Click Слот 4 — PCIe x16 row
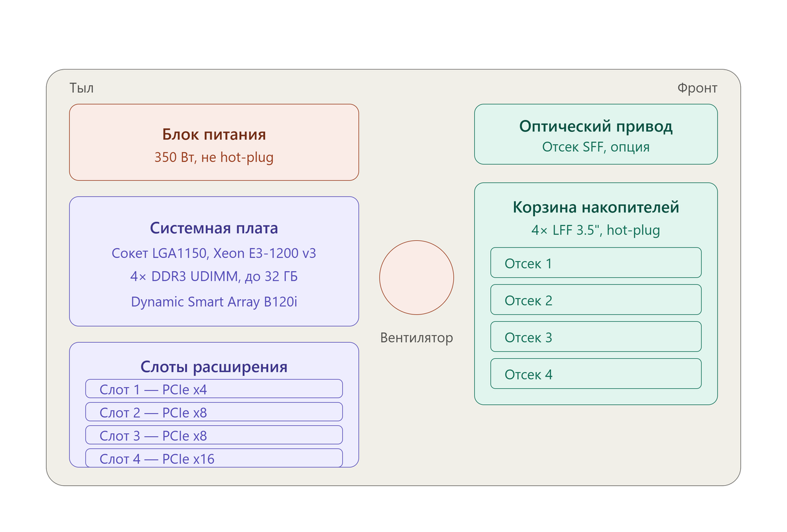This screenshot has height=532, width=787. (x=214, y=458)
